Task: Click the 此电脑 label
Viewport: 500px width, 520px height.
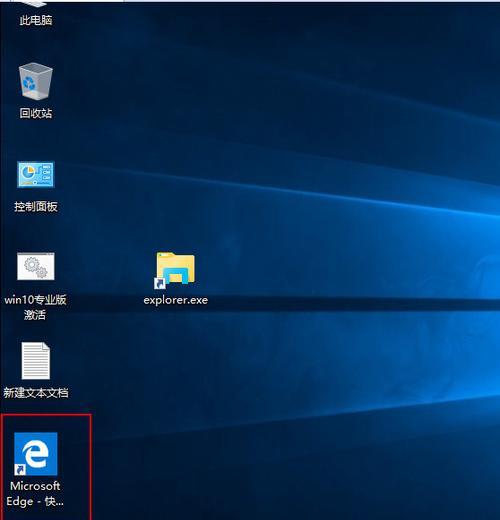Action: click(x=36, y=20)
